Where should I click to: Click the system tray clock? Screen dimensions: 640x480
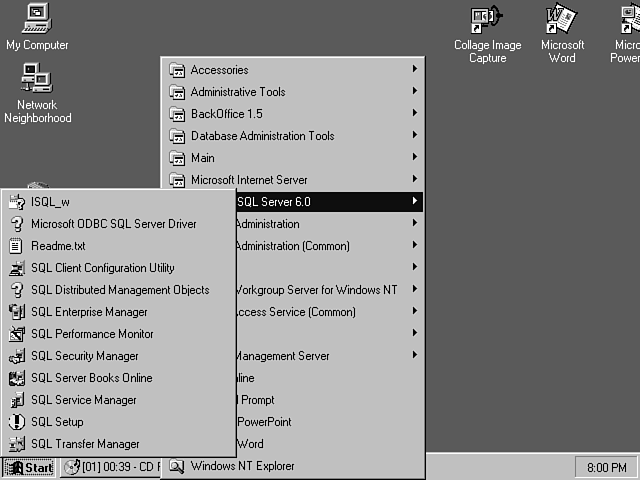click(x=604, y=467)
